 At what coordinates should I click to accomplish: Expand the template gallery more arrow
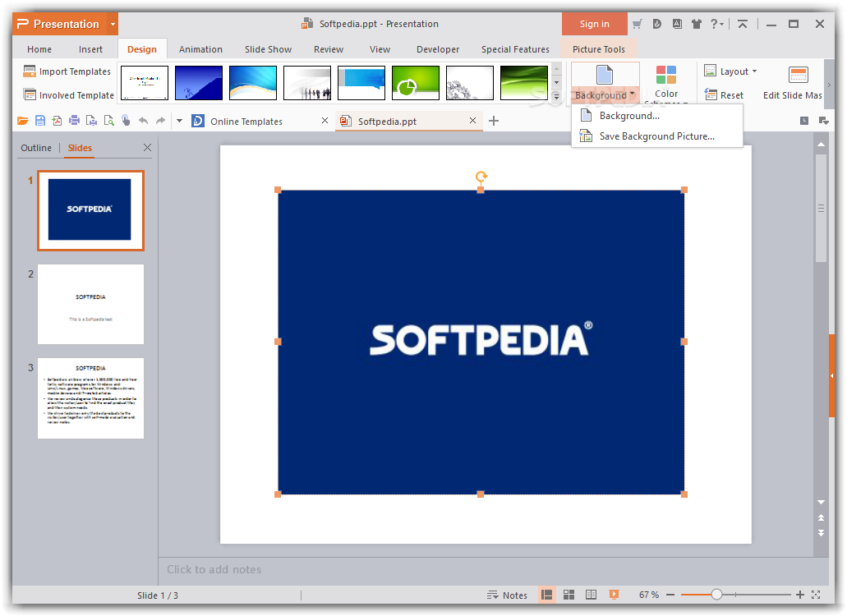pos(556,96)
